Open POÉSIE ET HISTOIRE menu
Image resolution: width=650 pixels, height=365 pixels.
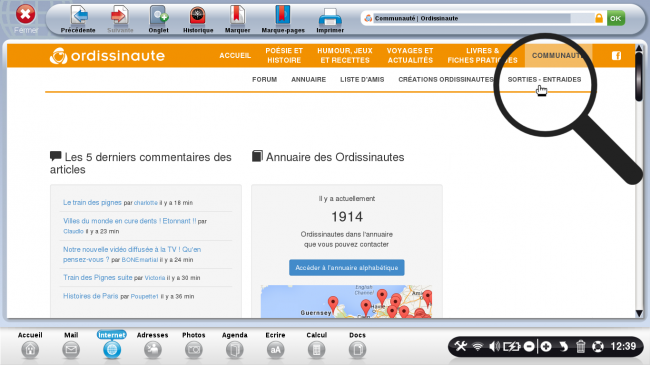point(284,56)
